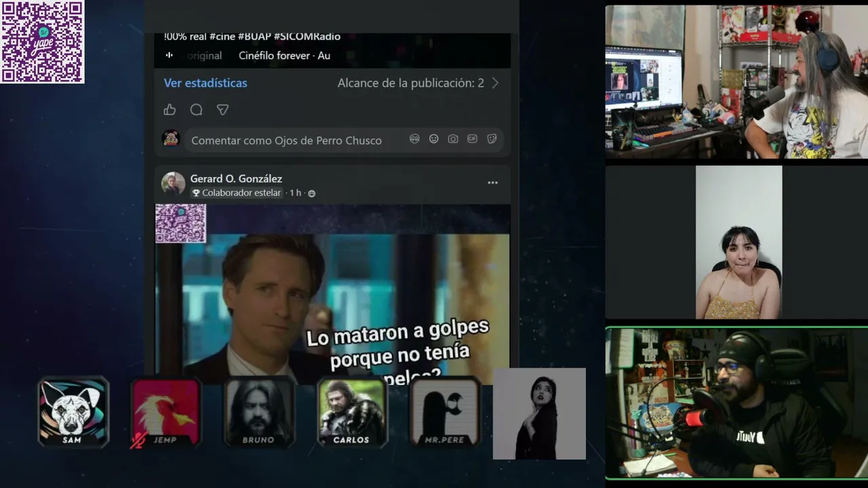Viewport: 868px width, 488px height.
Task: Click the public audience globe icon
Action: click(312, 193)
